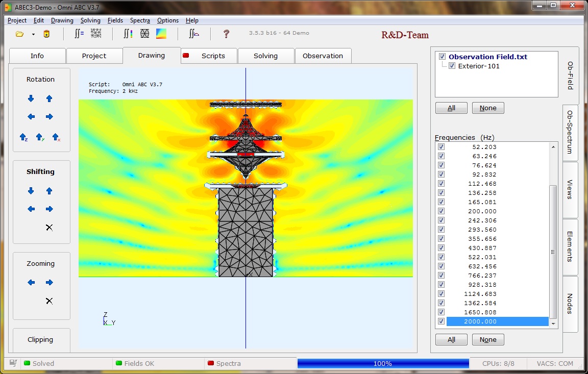Click frequency list scroll down arrow
Screen dimensions: 588x374
click(x=553, y=324)
